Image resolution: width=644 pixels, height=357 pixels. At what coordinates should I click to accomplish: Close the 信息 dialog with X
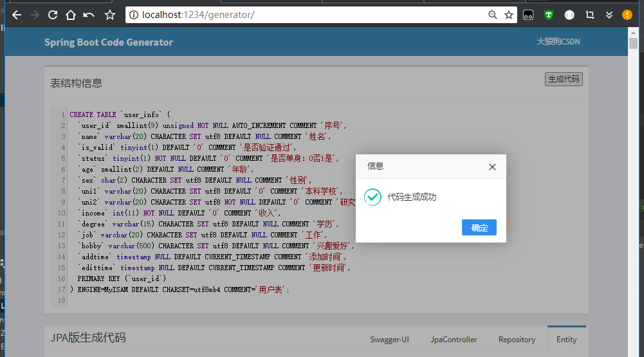[x=492, y=167]
